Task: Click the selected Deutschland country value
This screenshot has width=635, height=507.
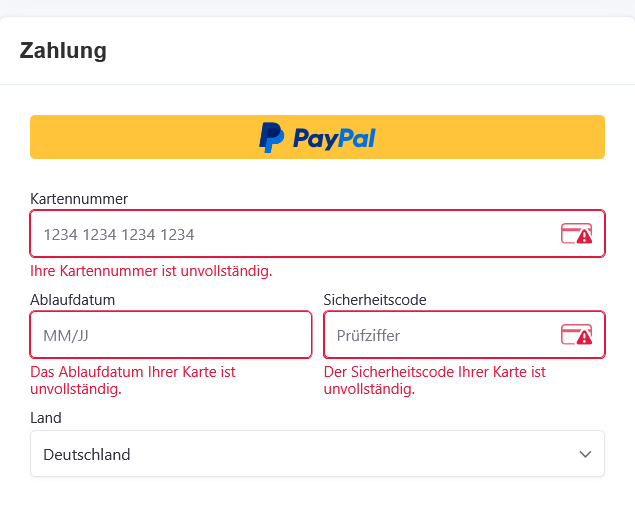Action: (x=87, y=455)
